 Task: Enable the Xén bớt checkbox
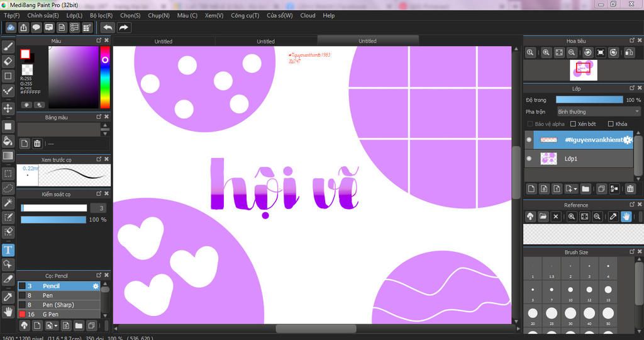point(573,124)
